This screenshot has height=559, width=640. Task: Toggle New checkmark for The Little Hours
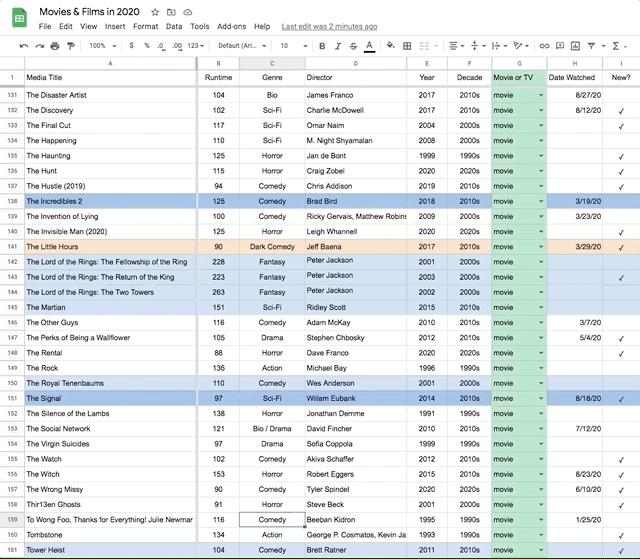coord(621,247)
